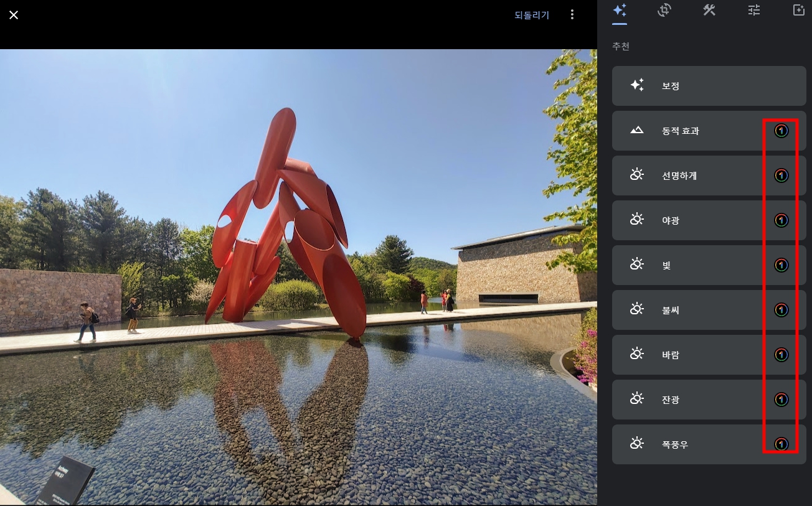Apply the 빛 suggestion
Viewport: 812px width, 506px height.
[709, 265]
